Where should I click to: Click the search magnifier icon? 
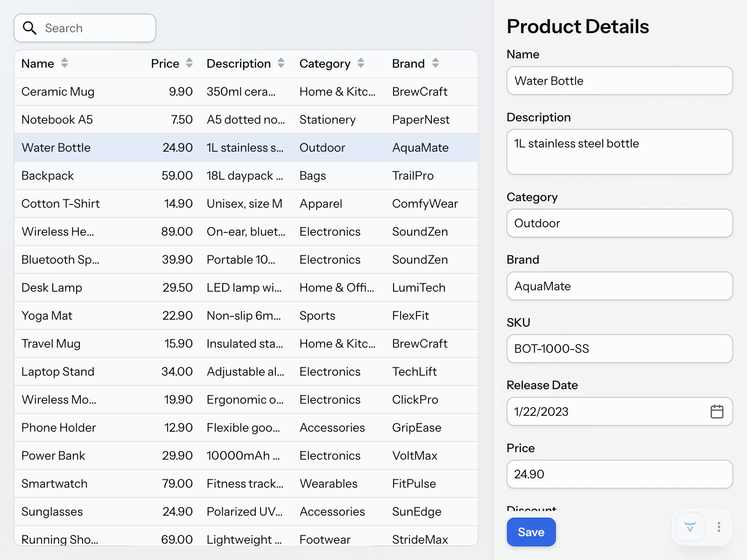pyautogui.click(x=29, y=28)
